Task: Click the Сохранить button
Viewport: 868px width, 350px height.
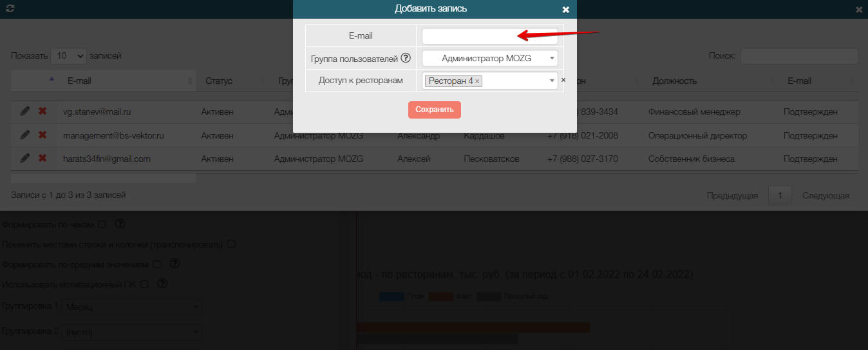Action: 435,110
